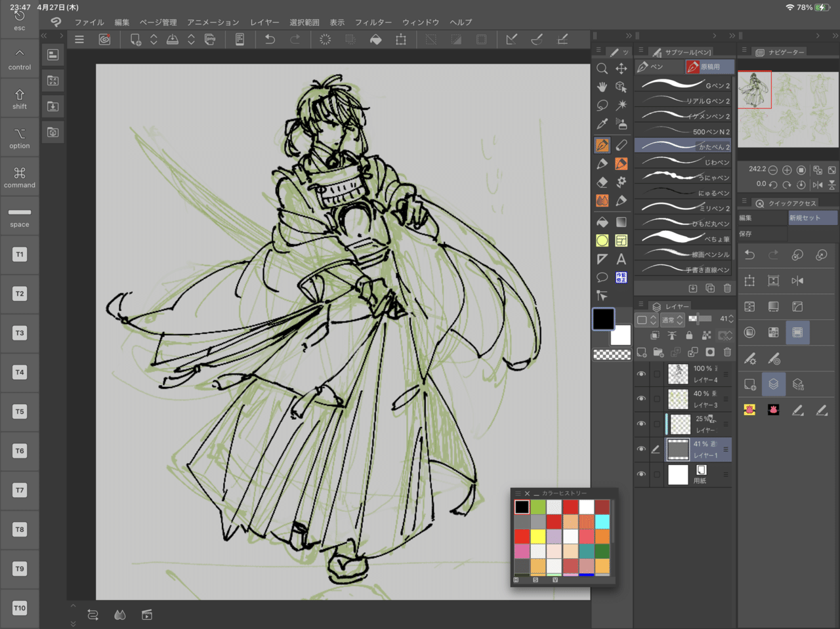The image size is (840, 629).
Task: Tap the T1 edge keyboard key
Action: [x=20, y=254]
